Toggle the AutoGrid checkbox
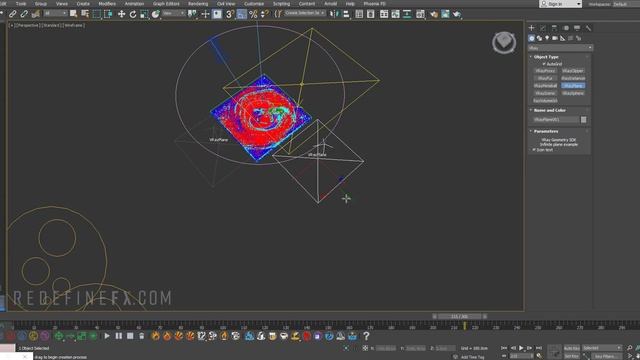The image size is (640, 360). 544,64
